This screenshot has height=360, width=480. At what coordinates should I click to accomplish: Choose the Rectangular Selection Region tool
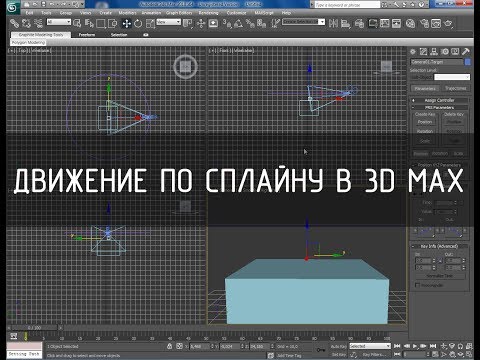tap(101, 23)
